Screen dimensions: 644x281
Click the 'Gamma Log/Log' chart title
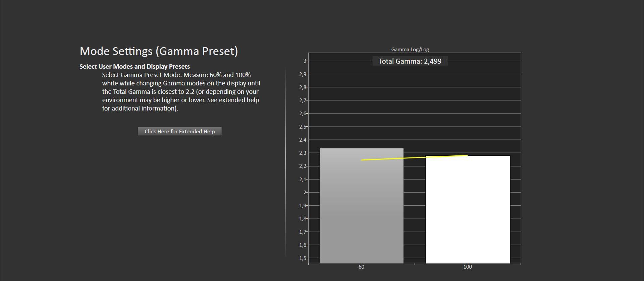410,50
